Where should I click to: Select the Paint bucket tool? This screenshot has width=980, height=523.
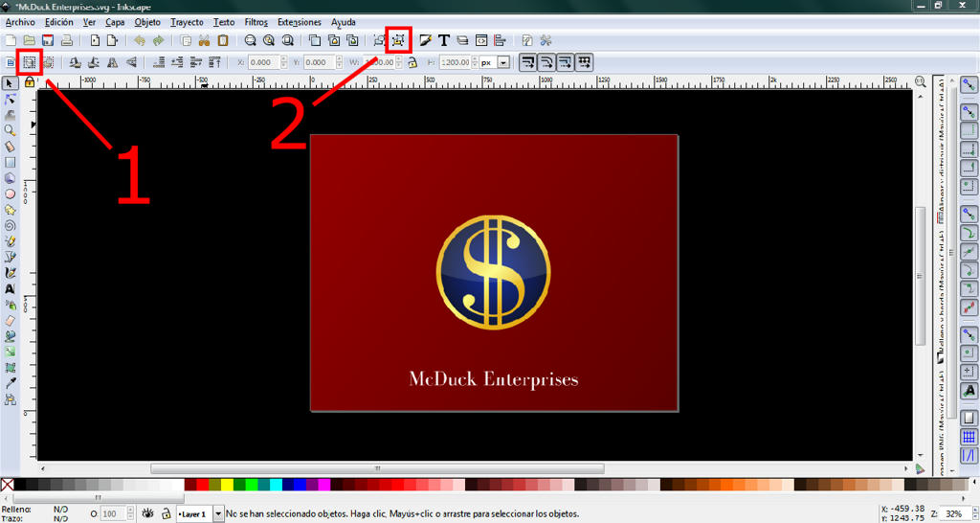(10, 336)
